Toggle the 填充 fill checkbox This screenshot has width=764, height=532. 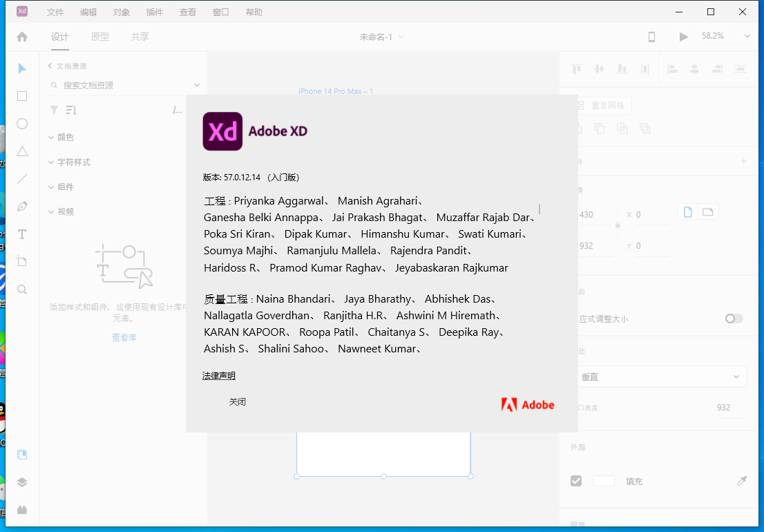click(x=576, y=481)
